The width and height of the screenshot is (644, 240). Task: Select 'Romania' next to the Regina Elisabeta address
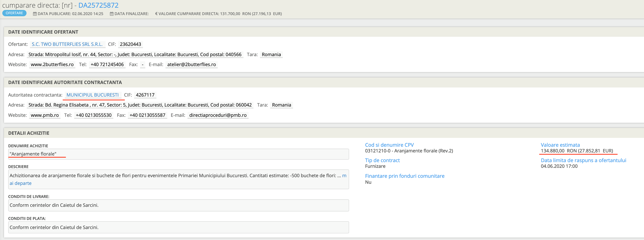282,105
